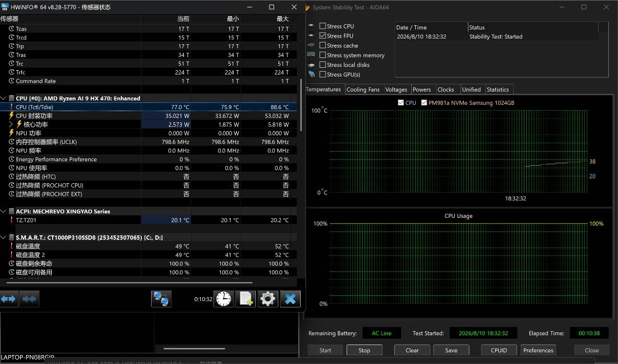Click thermometer icon beside TZ.TZ01
The width and height of the screenshot is (618, 364).
[x=12, y=220]
